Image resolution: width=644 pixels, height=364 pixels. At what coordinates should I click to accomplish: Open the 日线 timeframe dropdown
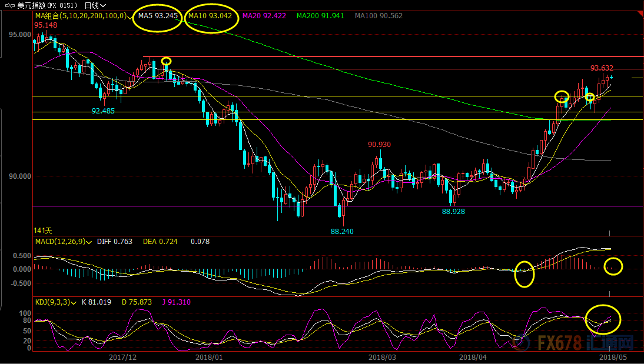click(93, 5)
